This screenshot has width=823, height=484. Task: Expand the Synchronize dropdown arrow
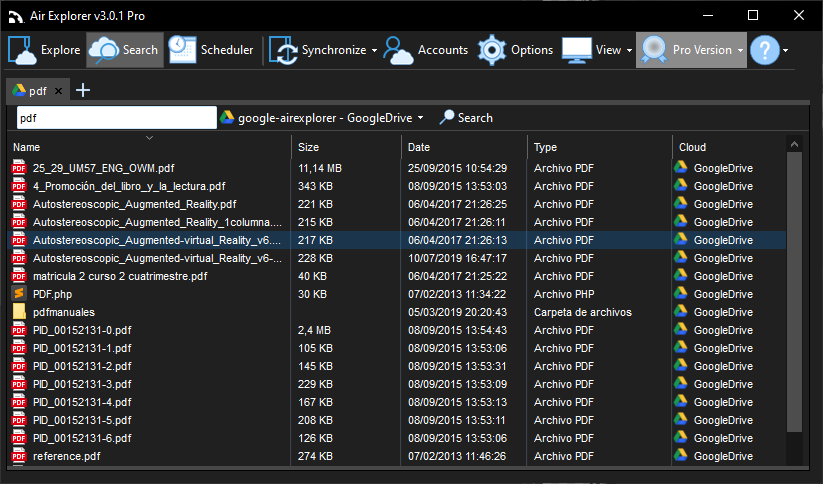374,50
